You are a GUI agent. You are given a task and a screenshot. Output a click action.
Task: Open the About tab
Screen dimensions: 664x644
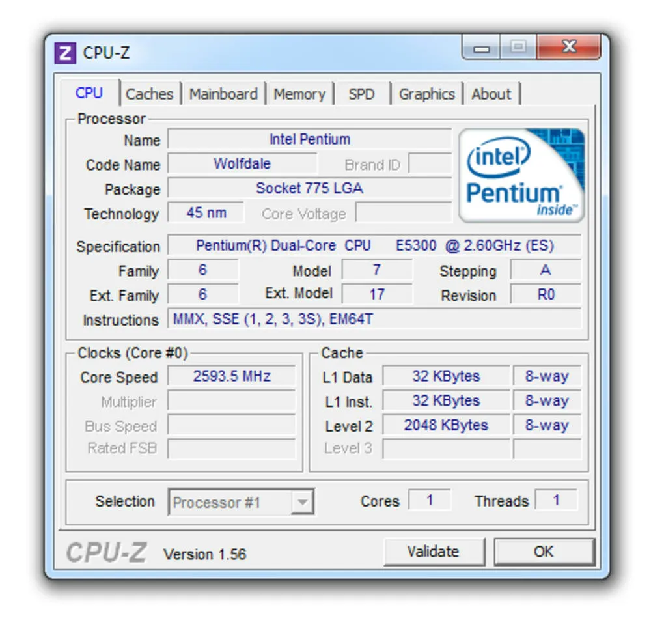click(x=491, y=94)
